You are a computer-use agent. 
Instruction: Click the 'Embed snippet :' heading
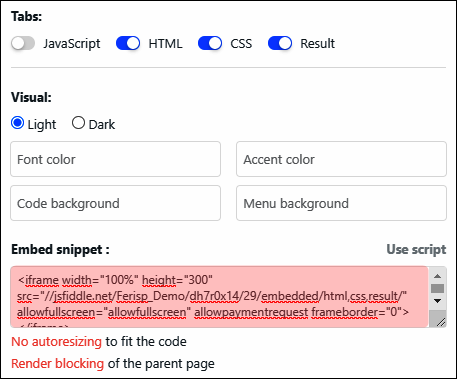coord(60,249)
